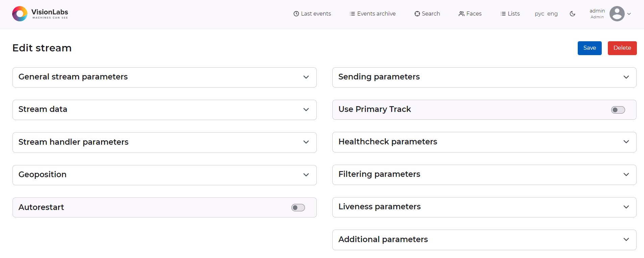This screenshot has width=644, height=258.
Task: Open the Faces menu item
Action: click(474, 14)
